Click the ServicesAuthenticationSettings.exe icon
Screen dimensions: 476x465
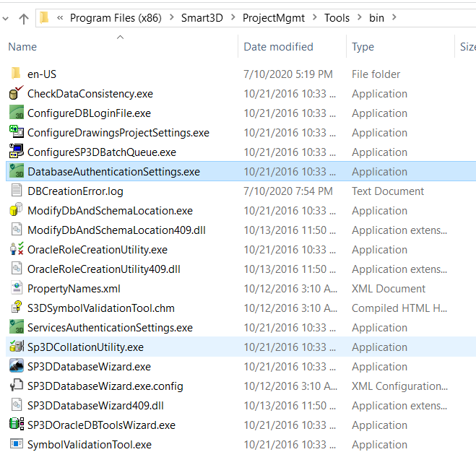point(16,327)
